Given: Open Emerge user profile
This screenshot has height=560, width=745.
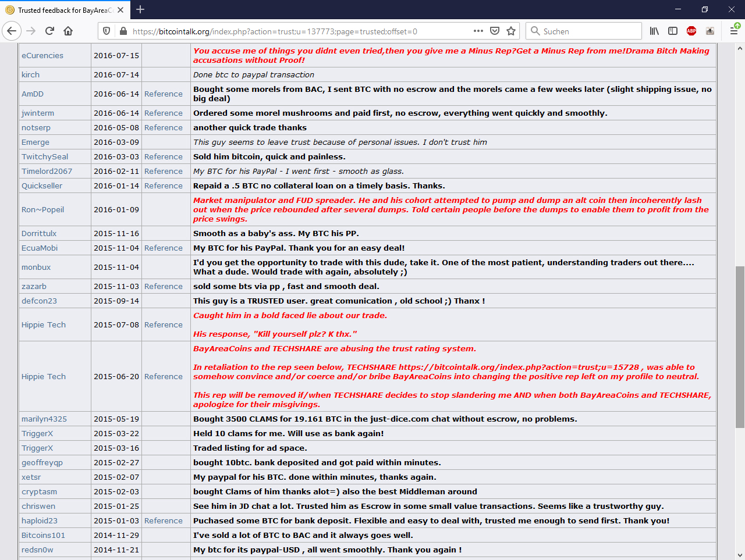Looking at the screenshot, I should click(36, 142).
